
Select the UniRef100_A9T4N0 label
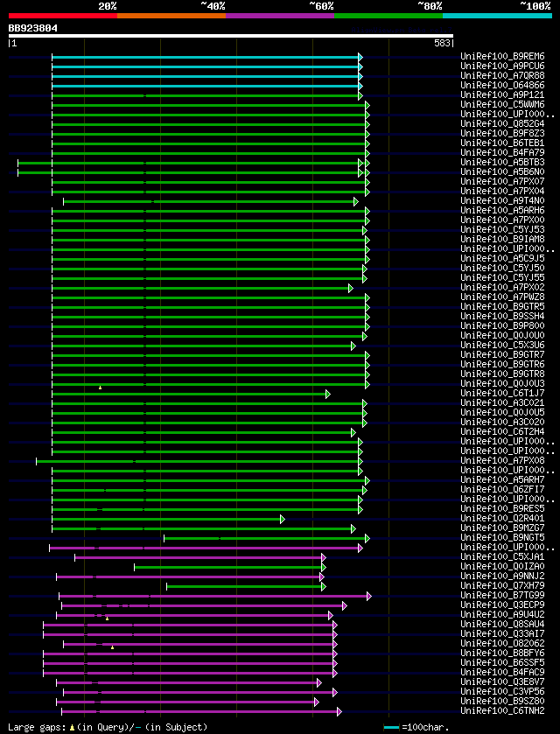click(x=502, y=201)
